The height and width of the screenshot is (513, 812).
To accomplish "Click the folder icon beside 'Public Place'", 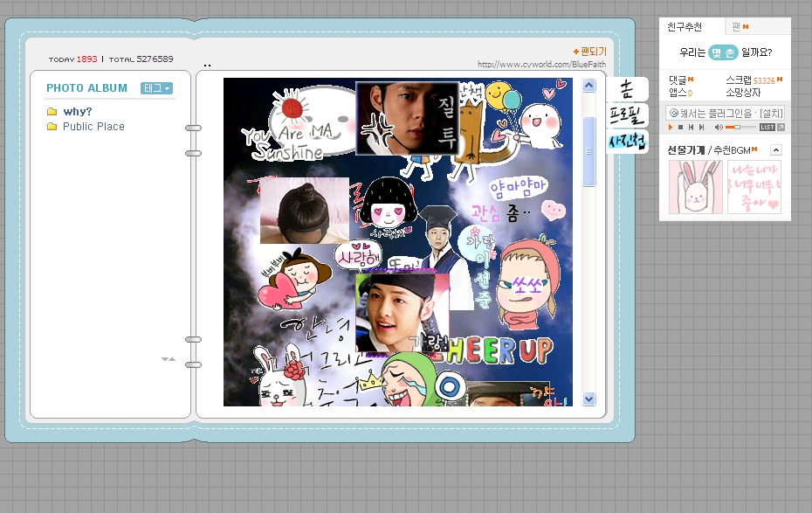I will click(52, 127).
